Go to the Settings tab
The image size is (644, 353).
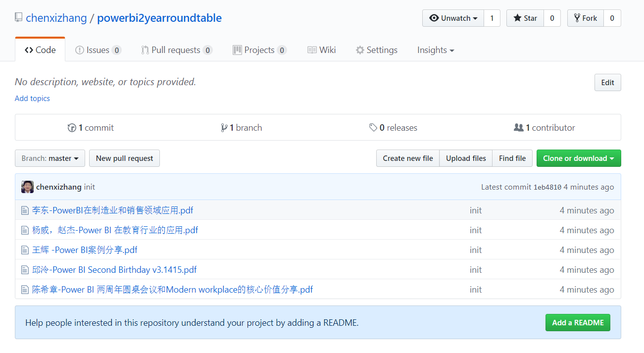[x=376, y=50]
